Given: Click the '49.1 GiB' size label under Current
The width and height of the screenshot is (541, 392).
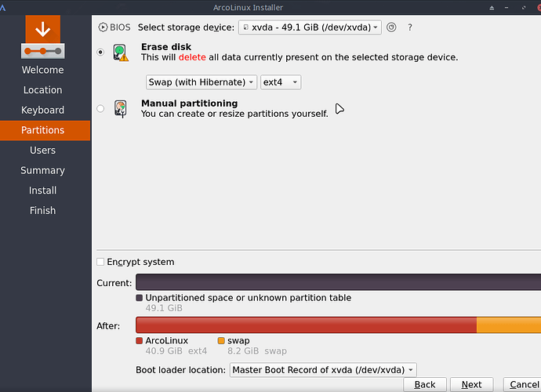Looking at the screenshot, I should click(x=164, y=308).
